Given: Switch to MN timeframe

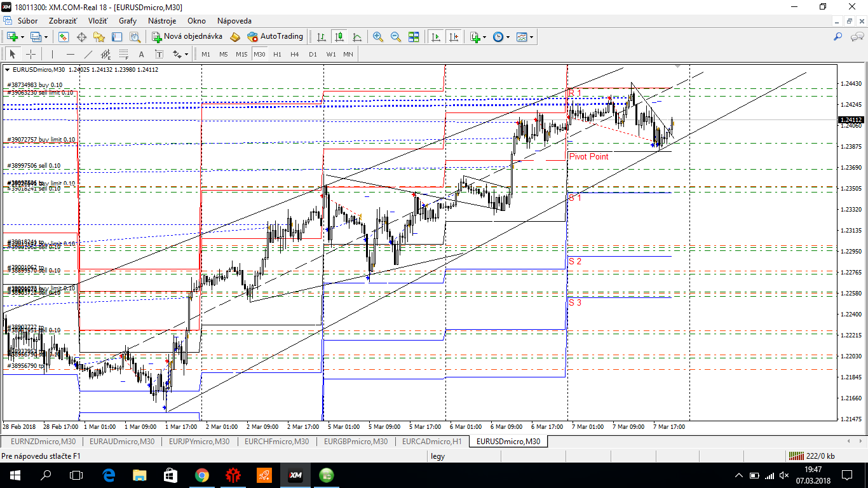Looking at the screenshot, I should (x=348, y=54).
